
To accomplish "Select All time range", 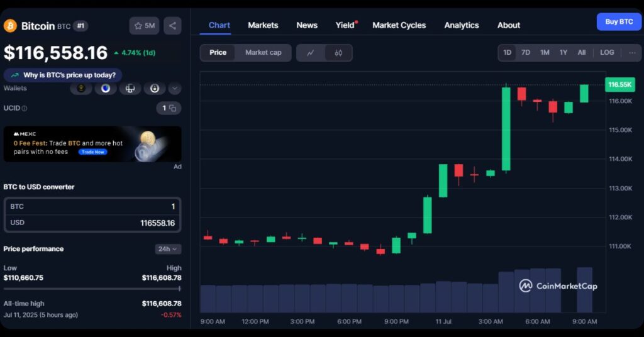I will click(x=582, y=53).
